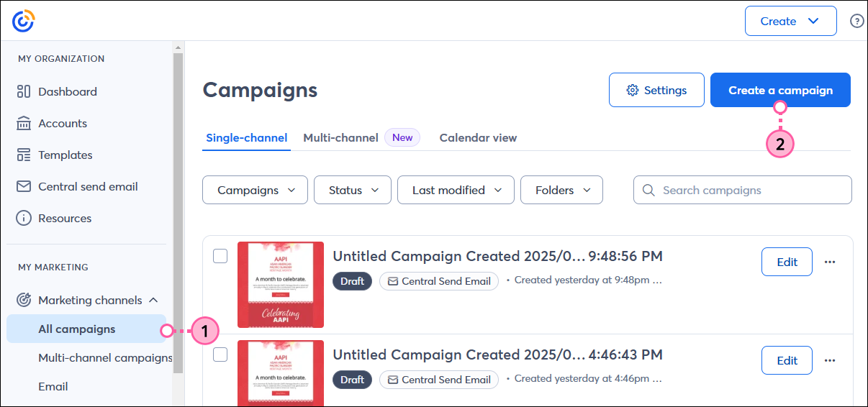The height and width of the screenshot is (407, 868).
Task: Open thumbnail of 4:46:43 PM campaign
Action: coord(281,373)
